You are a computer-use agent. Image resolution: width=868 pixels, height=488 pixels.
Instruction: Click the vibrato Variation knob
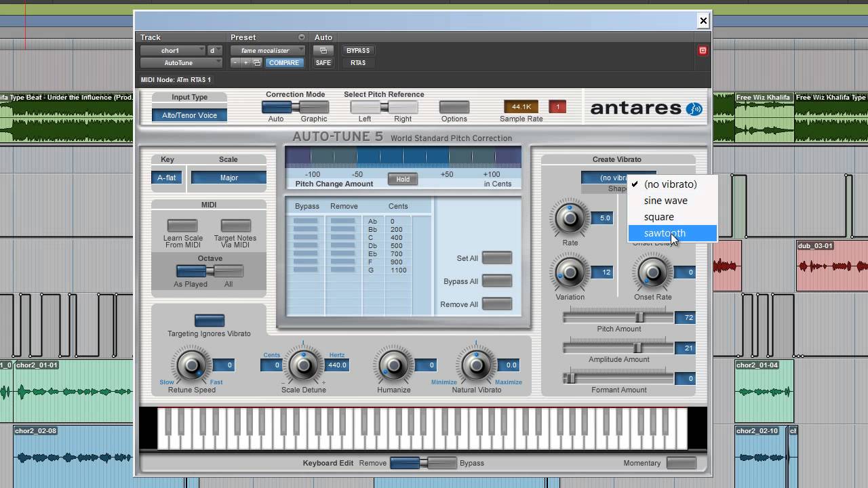(570, 272)
